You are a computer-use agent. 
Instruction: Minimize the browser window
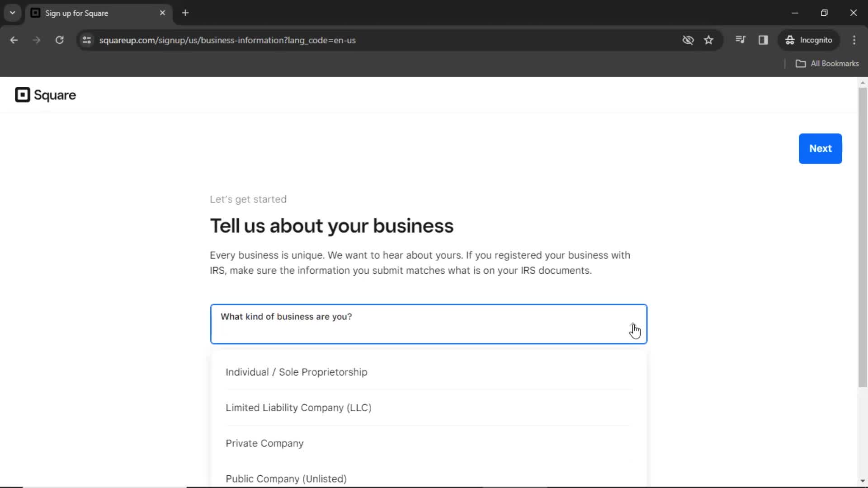point(795,13)
